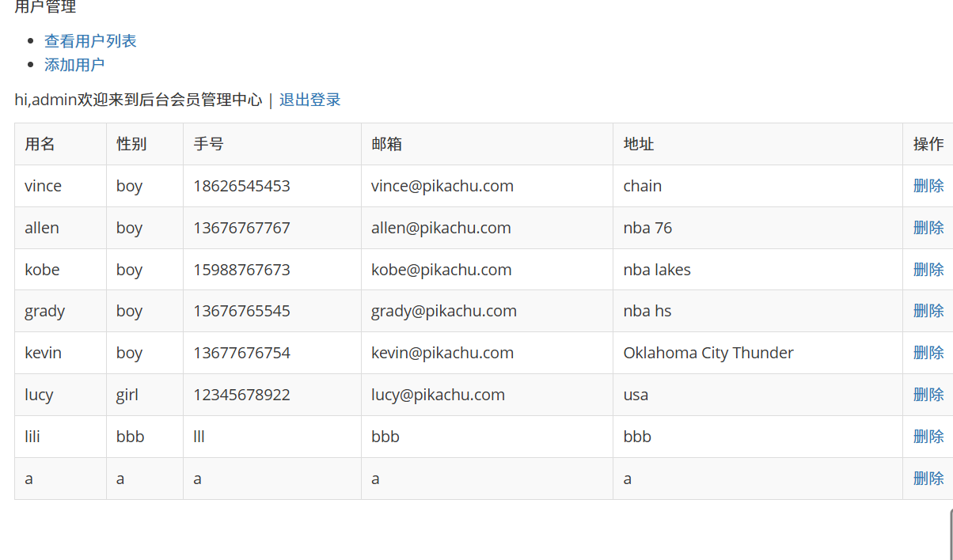The height and width of the screenshot is (560, 953).
Task: Click the 添加用户 link
Action: (x=74, y=65)
